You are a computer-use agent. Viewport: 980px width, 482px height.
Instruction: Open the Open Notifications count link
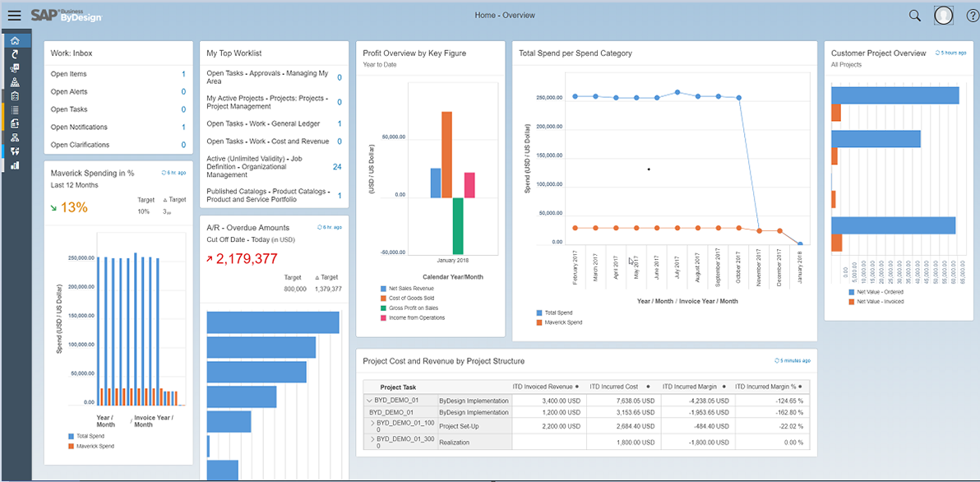click(x=183, y=127)
